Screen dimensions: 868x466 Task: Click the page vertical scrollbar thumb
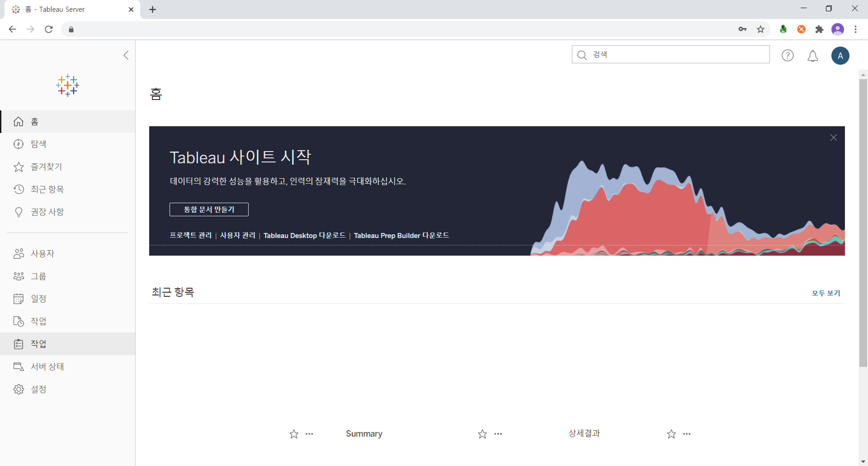[863, 223]
